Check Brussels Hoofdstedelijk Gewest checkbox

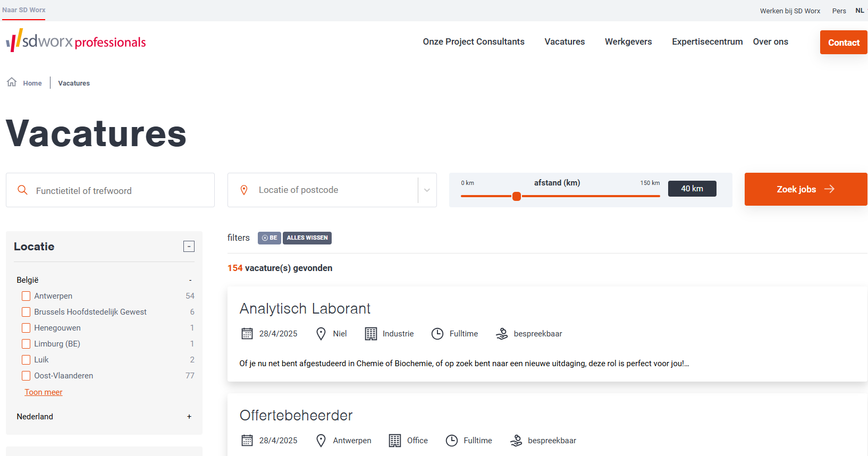point(26,312)
